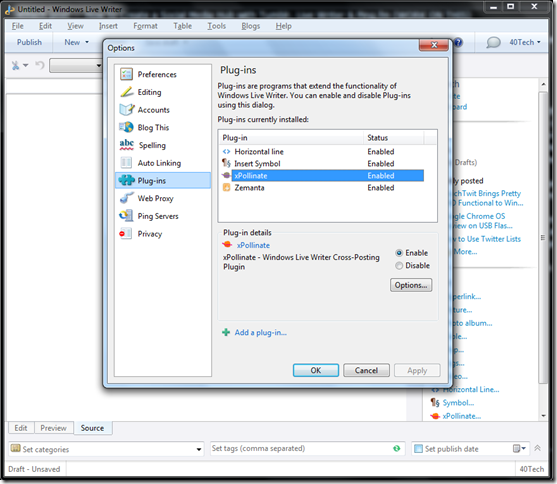The height and width of the screenshot is (484, 557).
Task: Open the publish date calendar dropdown
Action: coord(519,449)
